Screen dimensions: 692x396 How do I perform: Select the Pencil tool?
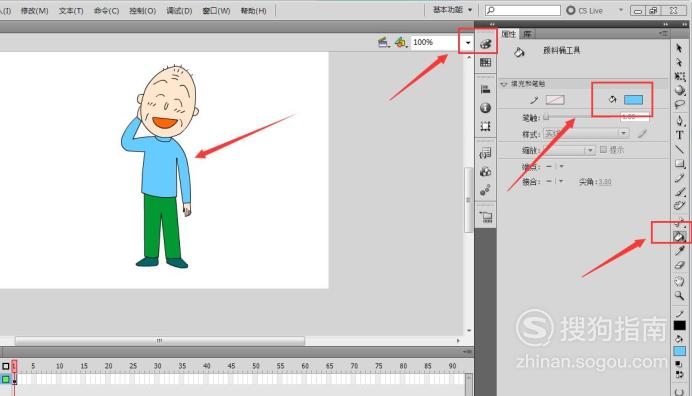(680, 178)
